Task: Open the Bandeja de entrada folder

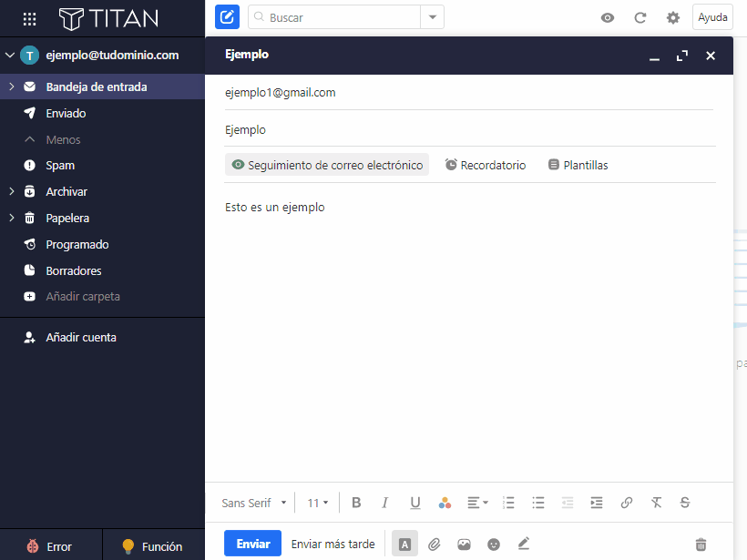Action: 102,87
